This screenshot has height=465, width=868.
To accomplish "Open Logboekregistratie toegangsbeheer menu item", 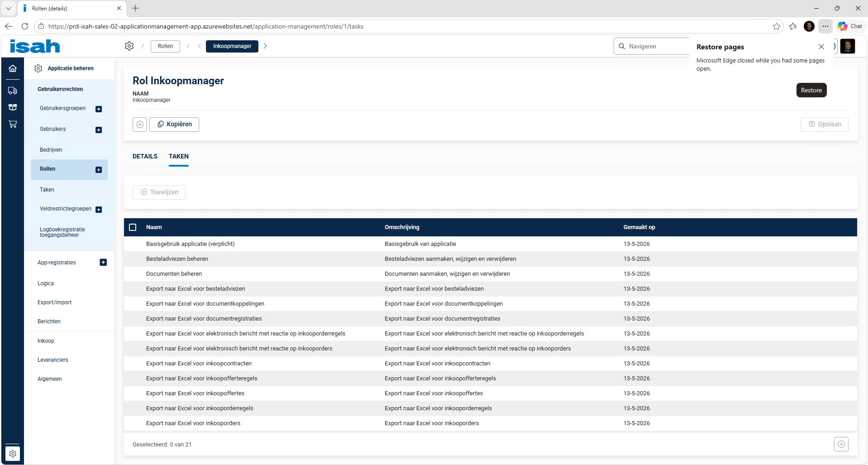I will coord(62,232).
